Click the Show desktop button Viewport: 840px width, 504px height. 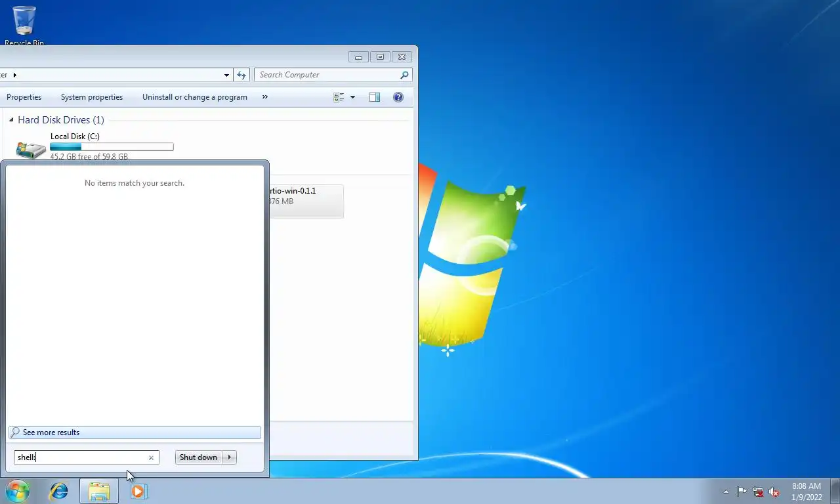[835, 491]
